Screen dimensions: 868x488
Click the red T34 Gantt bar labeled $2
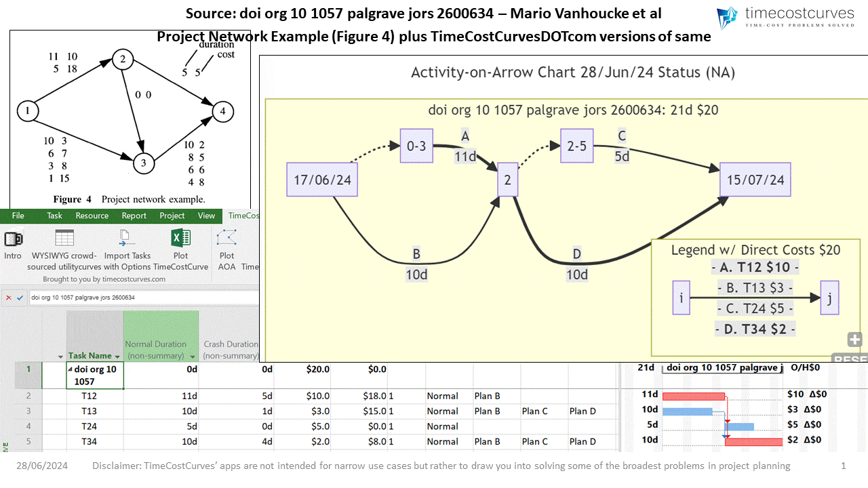(x=754, y=441)
